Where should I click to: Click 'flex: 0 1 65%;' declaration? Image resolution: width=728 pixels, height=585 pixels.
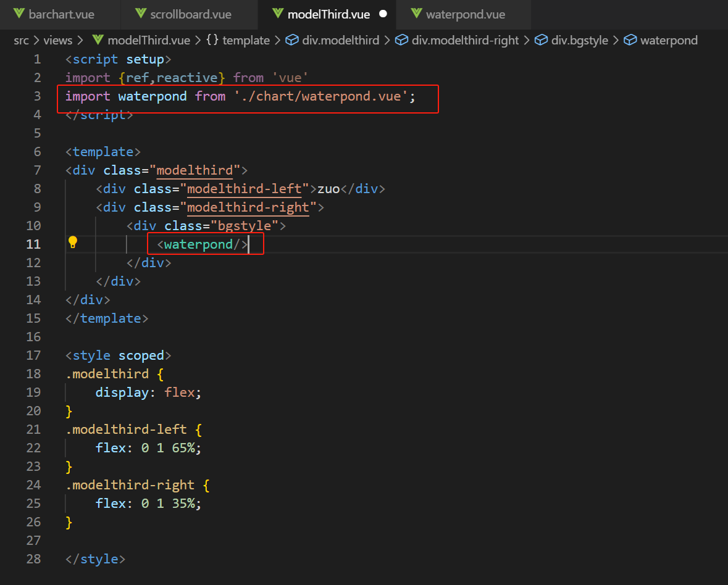pyautogui.click(x=149, y=448)
